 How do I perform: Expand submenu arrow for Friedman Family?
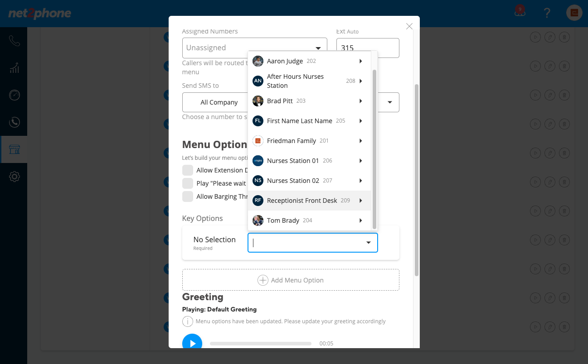coord(360,141)
